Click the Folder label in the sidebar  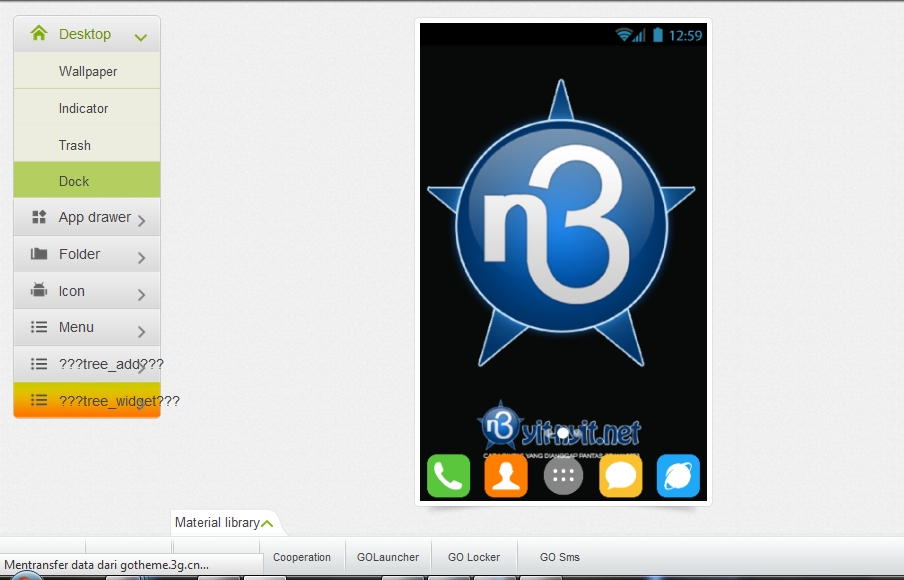pyautogui.click(x=80, y=254)
